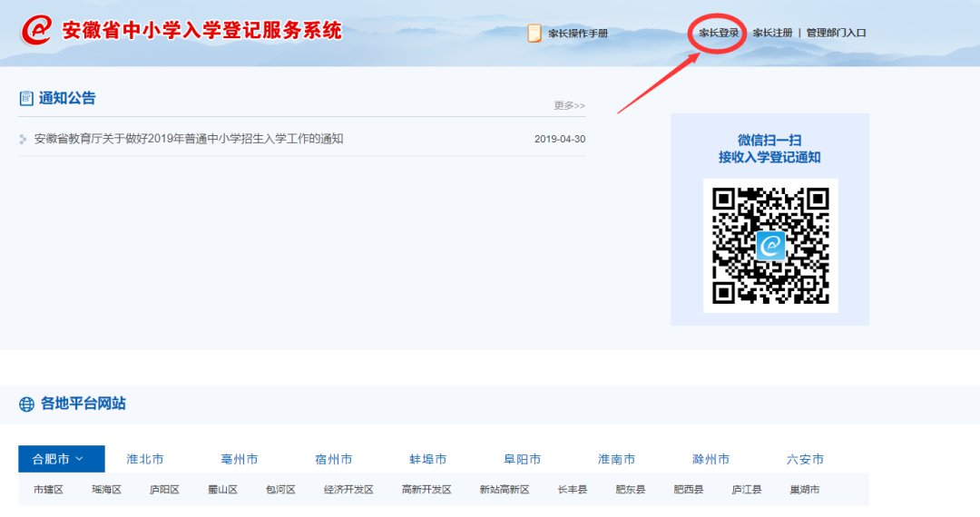Go to 经济开发区 platform
980x517 pixels.
pos(348,490)
